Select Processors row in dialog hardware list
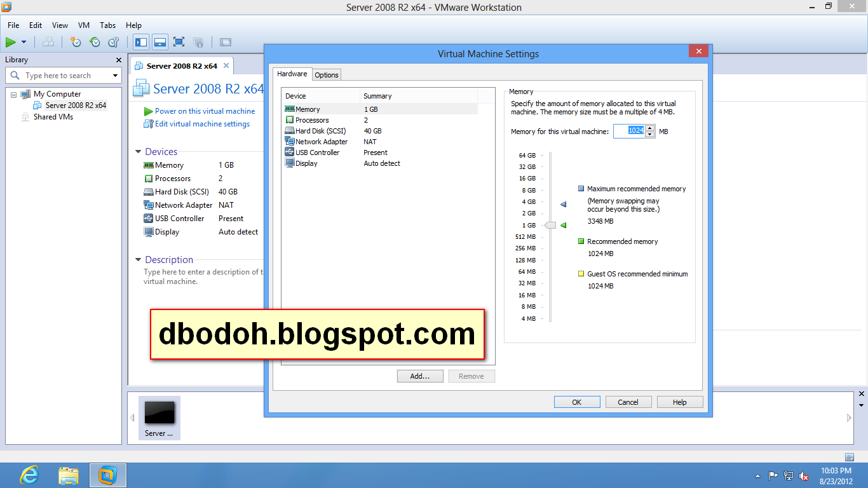868x488 pixels. pos(380,120)
